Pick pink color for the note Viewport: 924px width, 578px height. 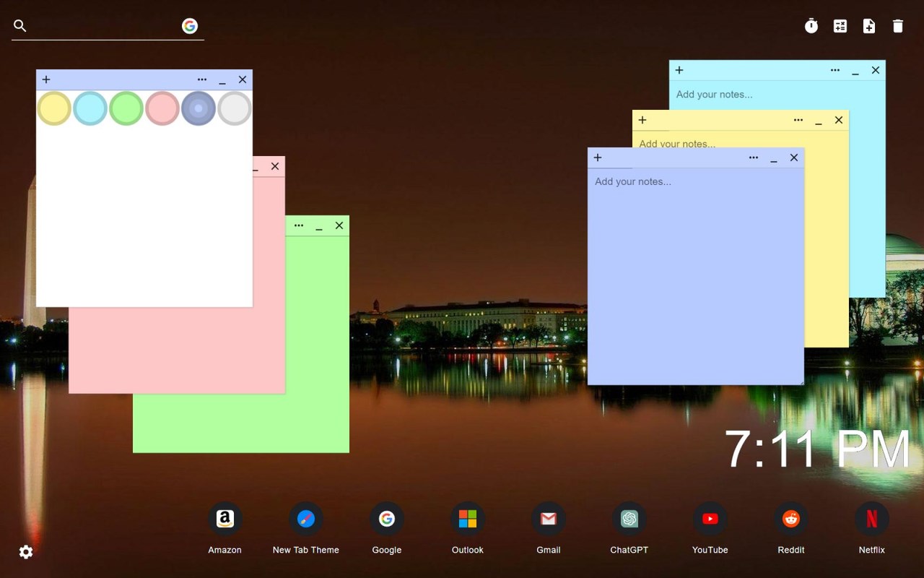tap(162, 108)
